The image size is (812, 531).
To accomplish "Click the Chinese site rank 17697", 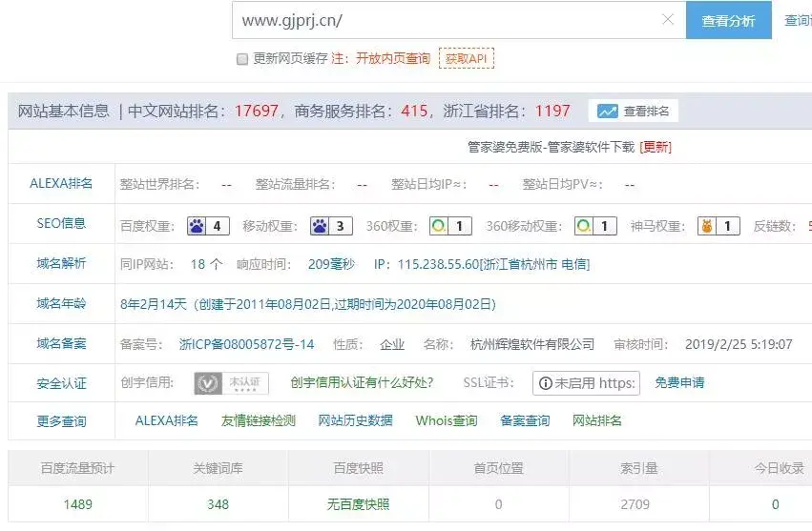I will pos(257,111).
